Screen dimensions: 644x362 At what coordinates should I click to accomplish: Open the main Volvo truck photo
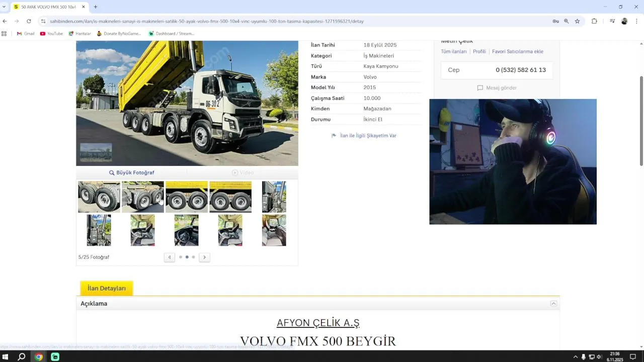click(187, 103)
